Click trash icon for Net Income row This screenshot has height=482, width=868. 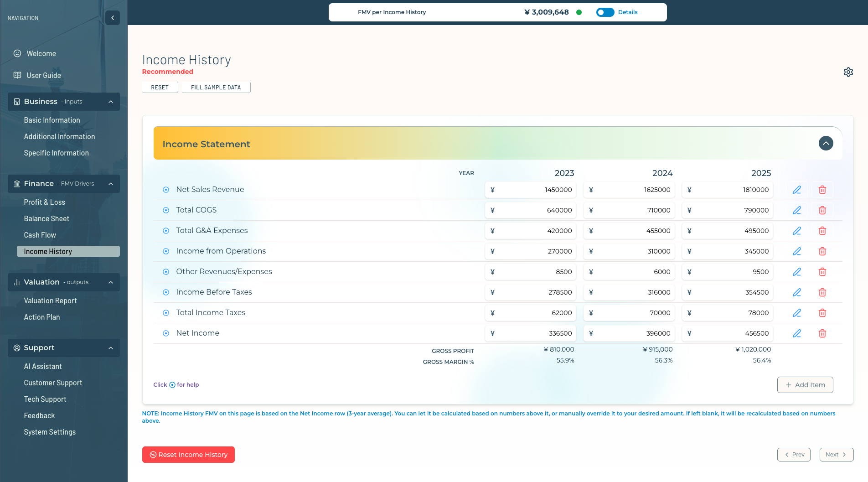[822, 333]
